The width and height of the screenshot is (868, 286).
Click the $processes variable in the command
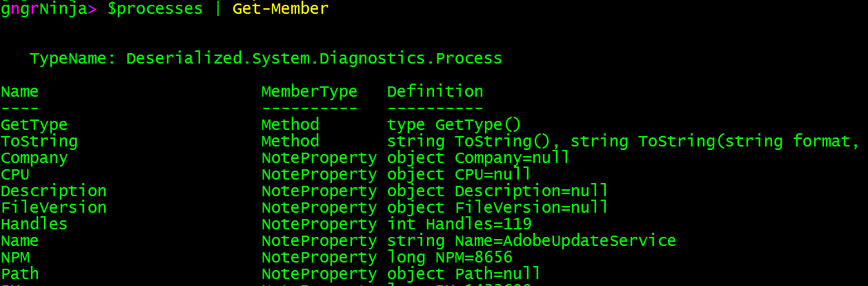pyautogui.click(x=155, y=9)
